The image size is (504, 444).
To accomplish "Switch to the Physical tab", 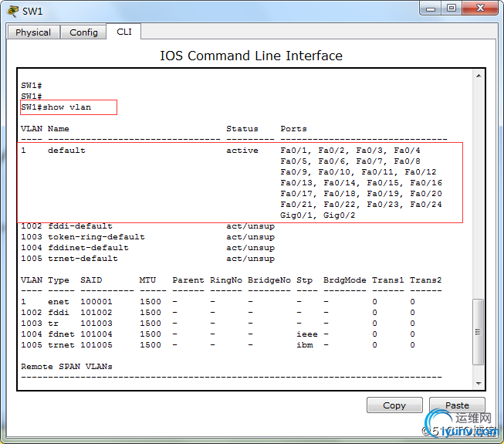I will point(33,32).
